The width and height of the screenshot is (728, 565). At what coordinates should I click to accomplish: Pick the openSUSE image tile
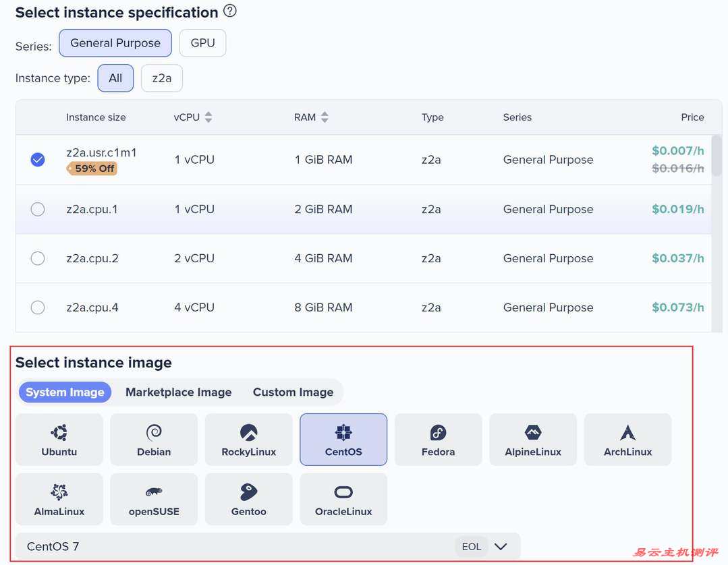(154, 499)
